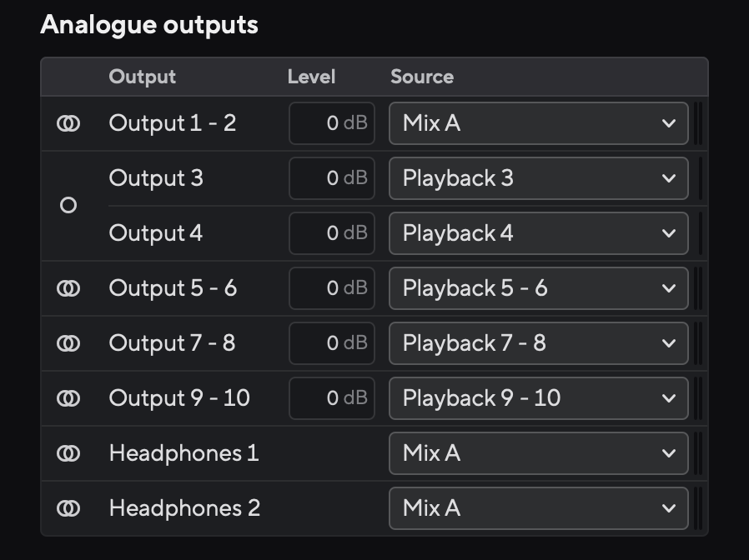The image size is (749, 560).
Task: Unlink the Output 1 - 2 stereo pair
Action: 70,122
